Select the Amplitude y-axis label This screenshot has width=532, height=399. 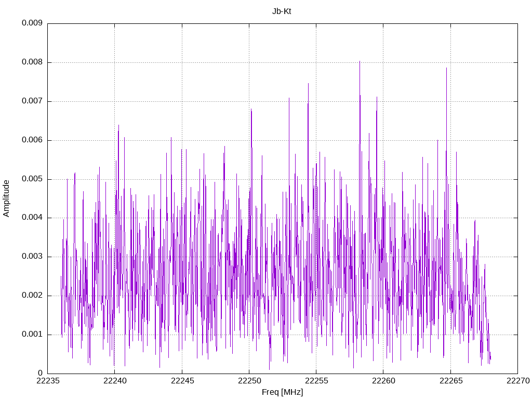pyautogui.click(x=6, y=198)
